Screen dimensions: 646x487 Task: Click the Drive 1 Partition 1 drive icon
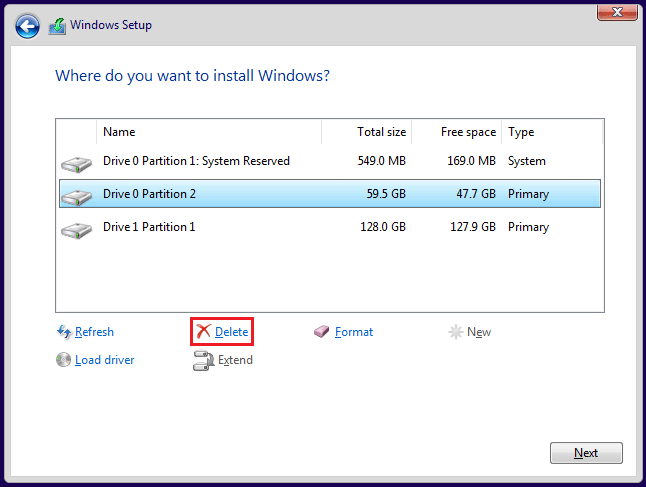point(77,230)
